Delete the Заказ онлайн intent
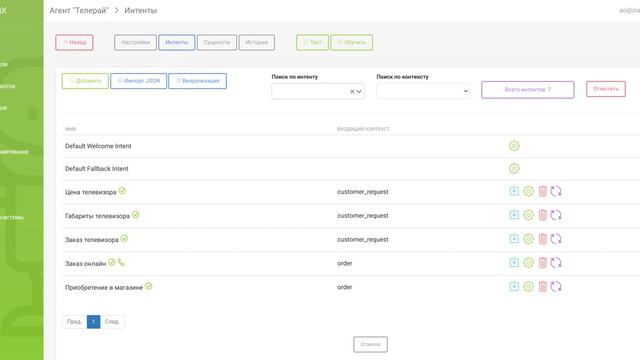The width and height of the screenshot is (640, 360). tap(542, 262)
